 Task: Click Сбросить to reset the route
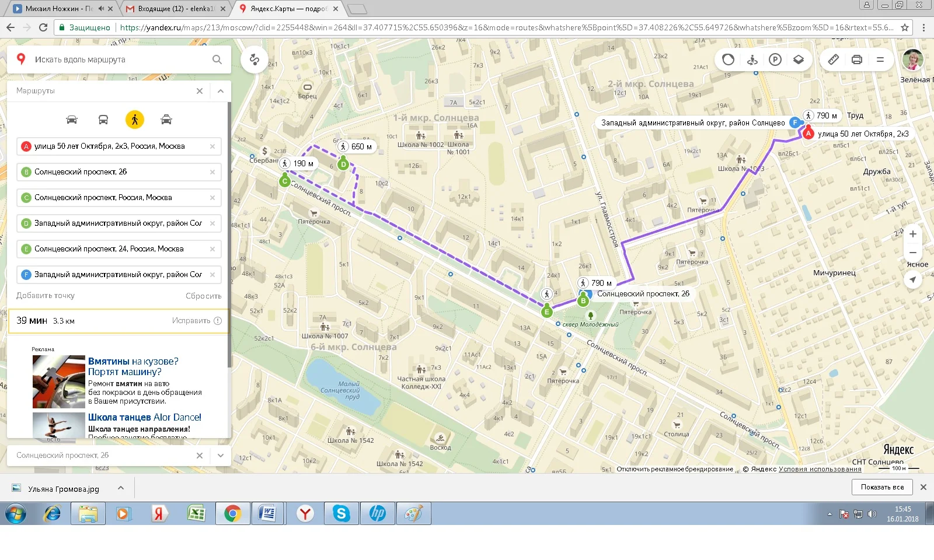[x=204, y=296]
